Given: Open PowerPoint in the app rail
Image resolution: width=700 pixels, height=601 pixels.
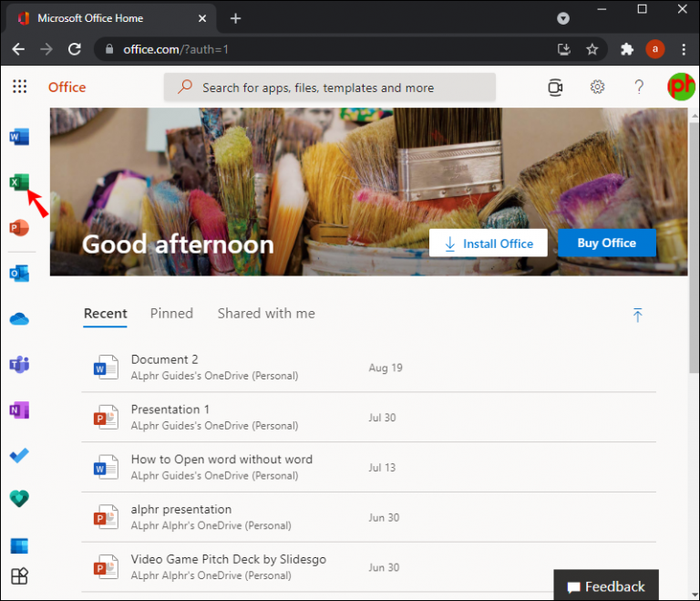Looking at the screenshot, I should pyautogui.click(x=19, y=228).
